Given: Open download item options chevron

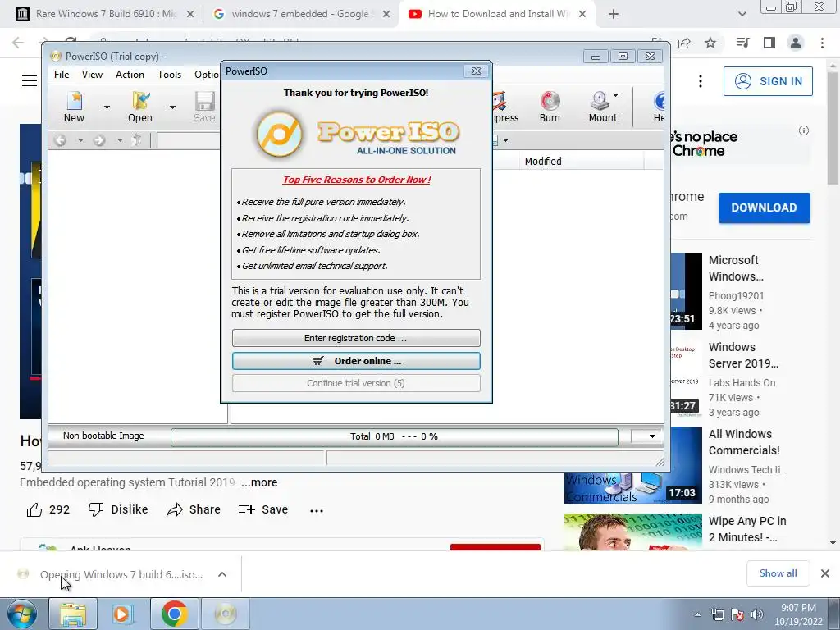Looking at the screenshot, I should click(222, 574).
